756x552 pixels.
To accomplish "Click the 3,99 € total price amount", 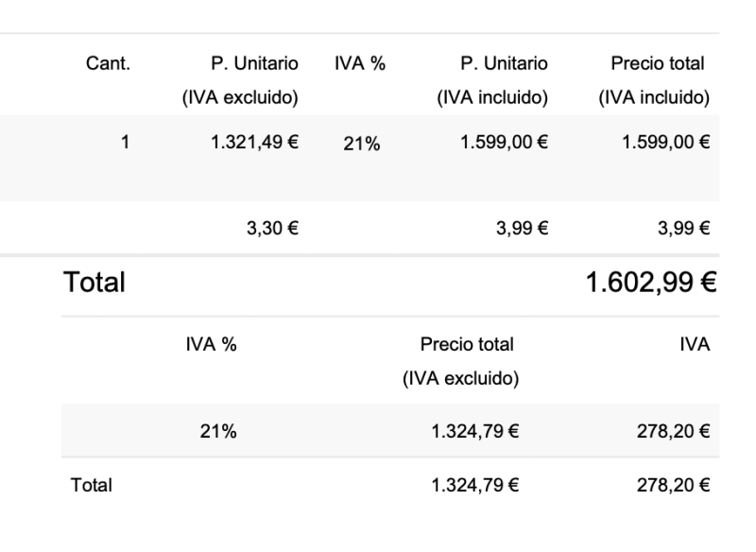I will coord(683,228).
